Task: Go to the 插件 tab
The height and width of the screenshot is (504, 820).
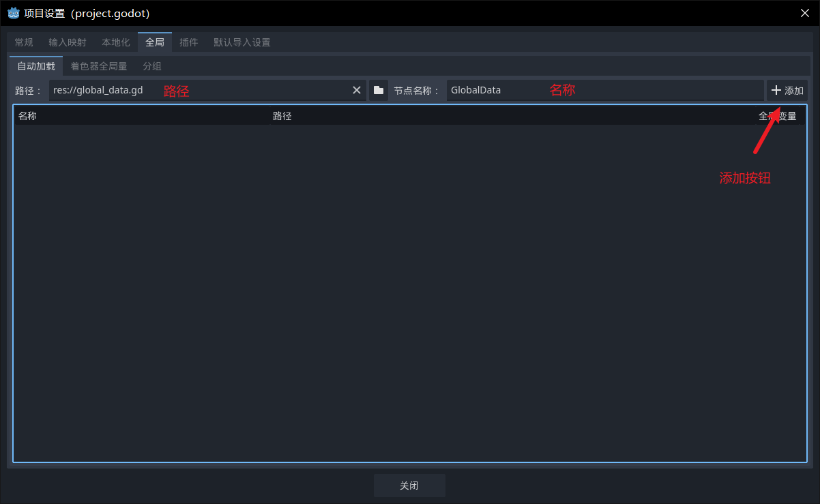Action: pos(189,42)
